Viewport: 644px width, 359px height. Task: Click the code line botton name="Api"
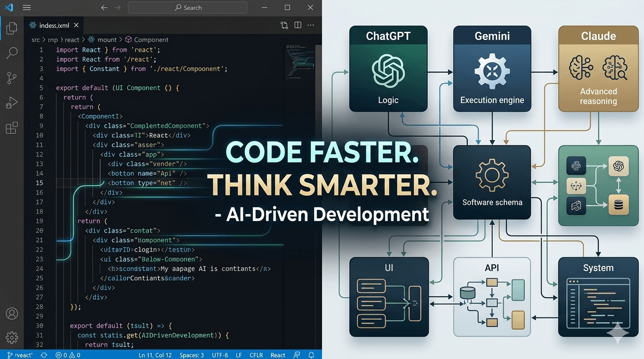[x=147, y=173]
